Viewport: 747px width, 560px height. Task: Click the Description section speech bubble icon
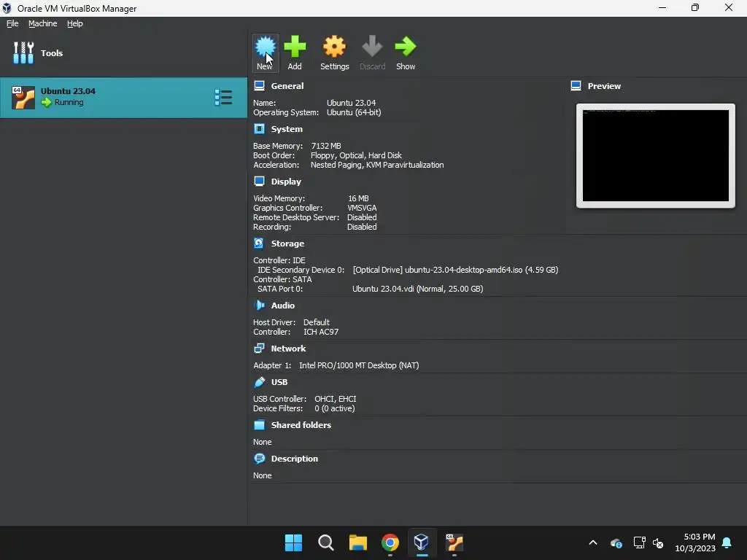pos(259,459)
